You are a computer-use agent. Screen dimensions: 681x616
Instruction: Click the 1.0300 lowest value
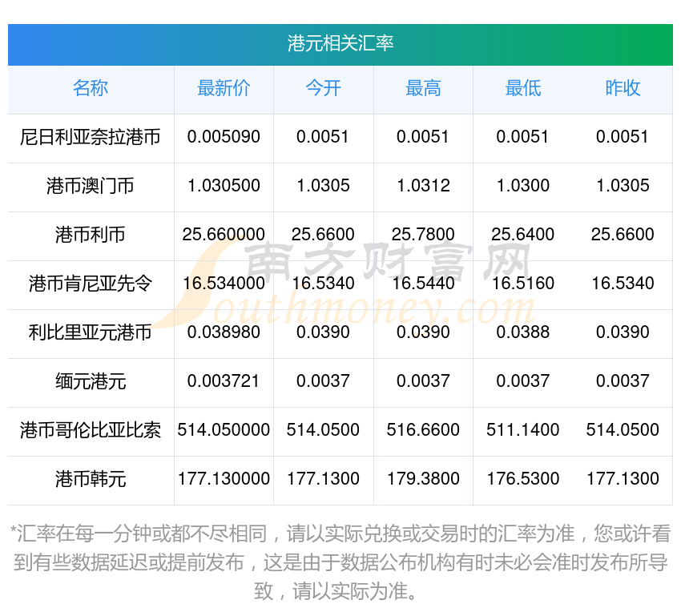pyautogui.click(x=523, y=186)
